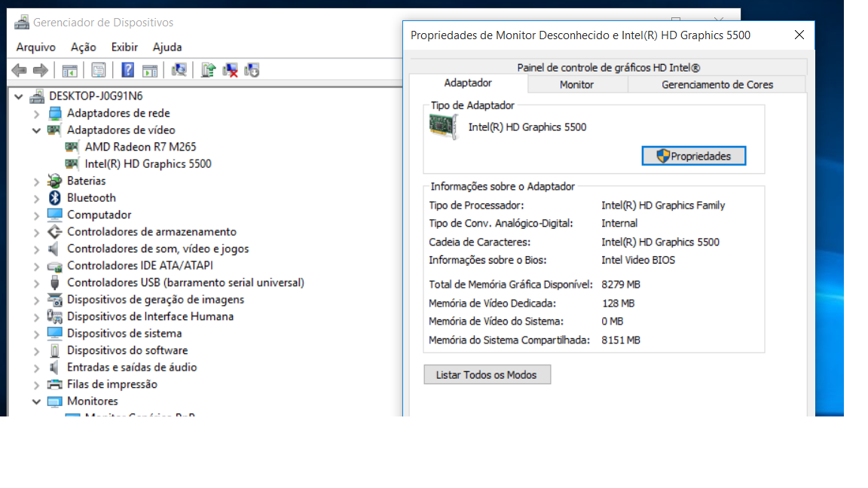Click the 8151 MB shared system memory value
The width and height of the screenshot is (868, 488).
(621, 340)
